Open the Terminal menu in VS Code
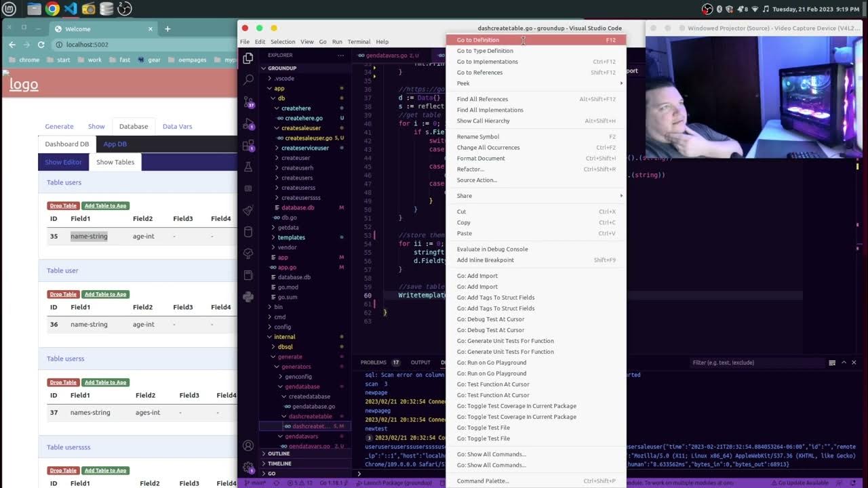 click(x=359, y=42)
